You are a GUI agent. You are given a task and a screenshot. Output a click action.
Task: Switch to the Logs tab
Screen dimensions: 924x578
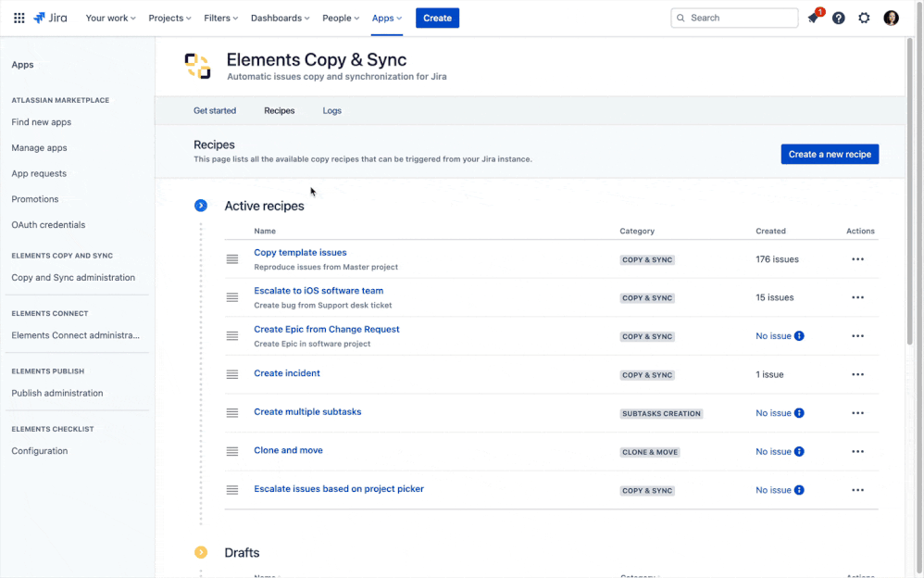pos(331,110)
